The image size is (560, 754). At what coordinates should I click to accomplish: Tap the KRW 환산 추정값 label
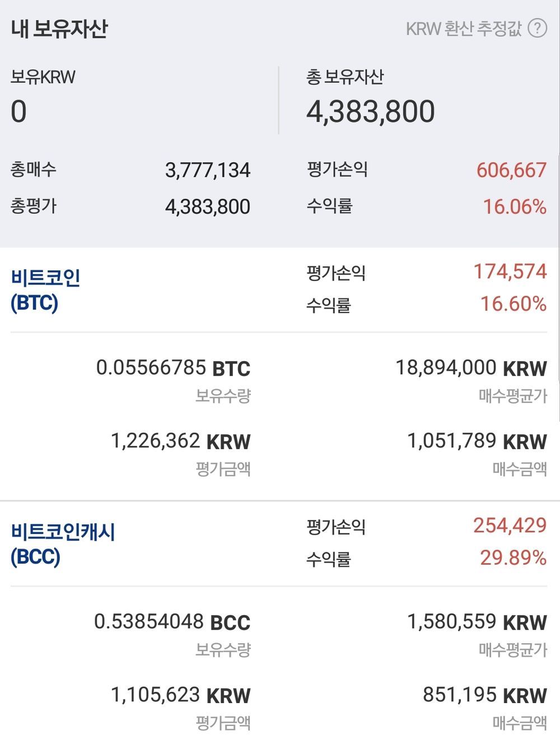tap(463, 29)
